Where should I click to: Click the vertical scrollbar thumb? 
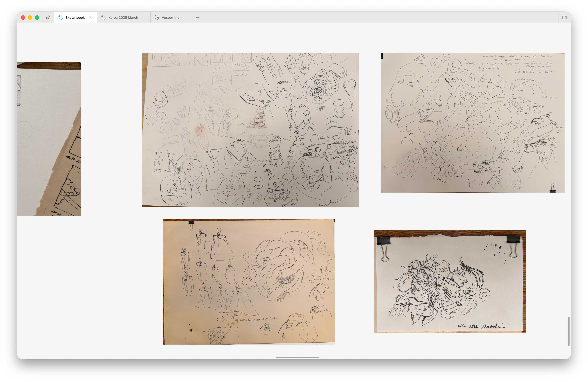(569, 331)
